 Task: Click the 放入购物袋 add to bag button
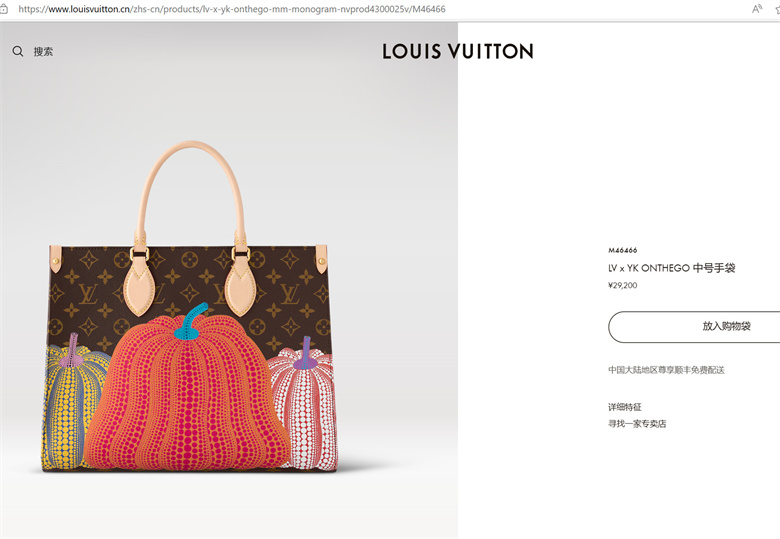click(x=694, y=327)
